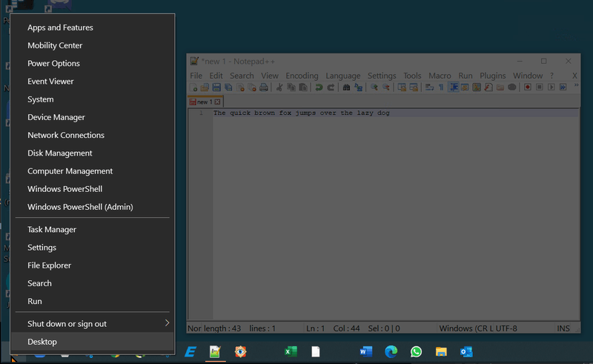Click the New file icon in Notepad++ toolbar
Screen dimensions: 593x364
193,87
